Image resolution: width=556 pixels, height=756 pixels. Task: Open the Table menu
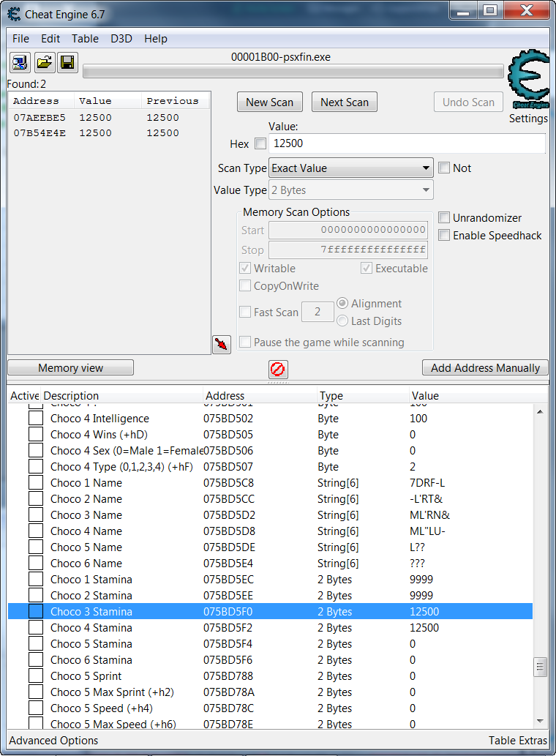(x=85, y=39)
